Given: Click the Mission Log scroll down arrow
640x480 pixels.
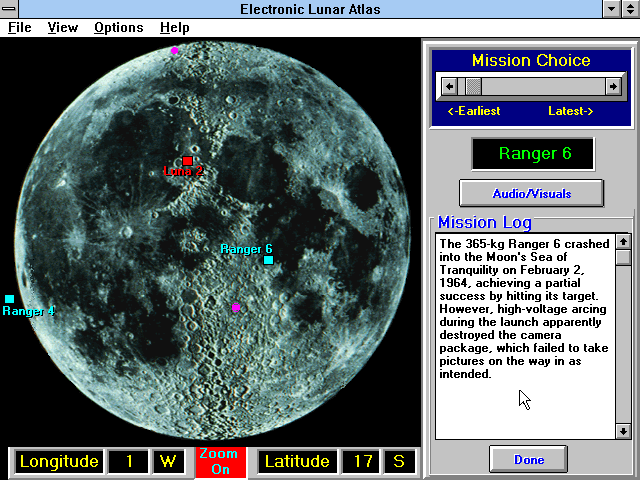Looking at the screenshot, I should click(x=623, y=431).
